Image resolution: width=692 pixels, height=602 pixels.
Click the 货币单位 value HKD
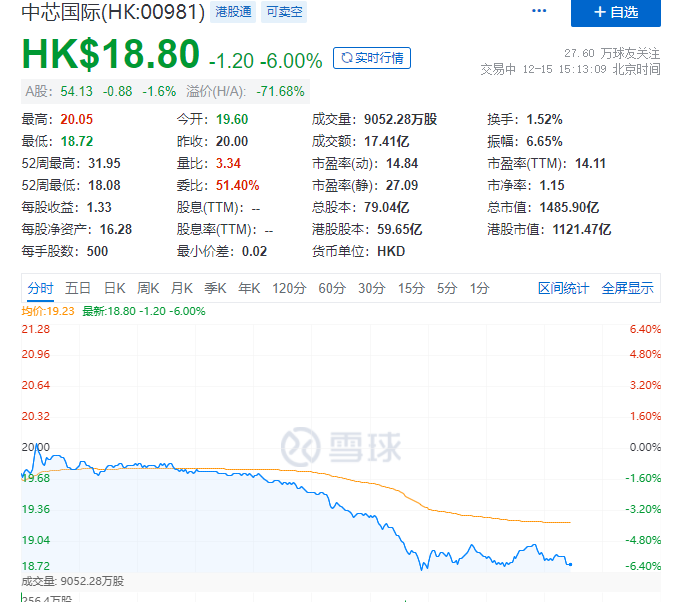pyautogui.click(x=391, y=252)
